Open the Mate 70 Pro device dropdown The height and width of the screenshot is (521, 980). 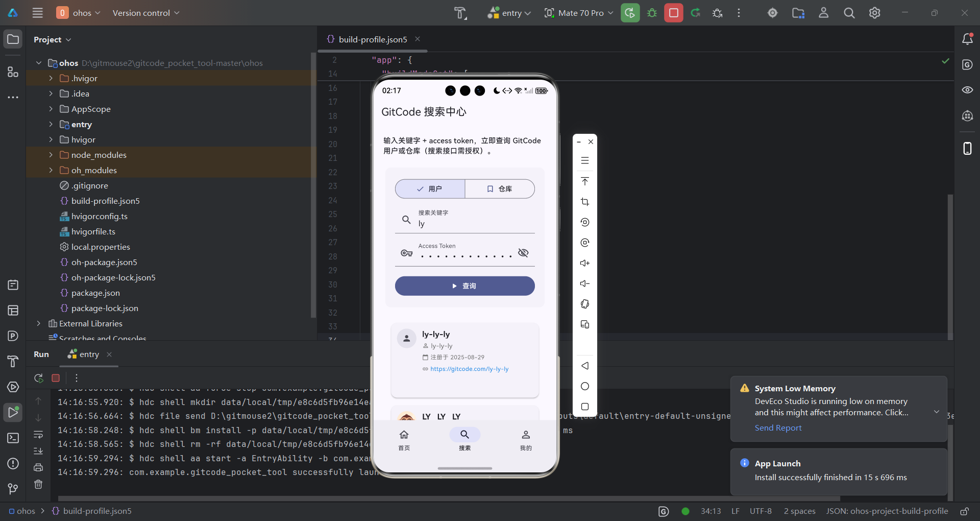(x=578, y=13)
